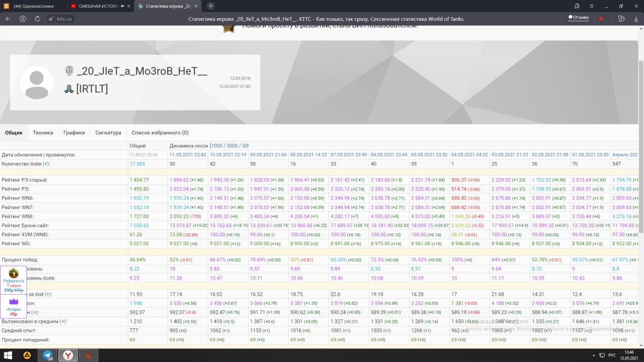Click the clan emblem icon beside IRTLT
The image size is (644, 362).
coord(69,89)
